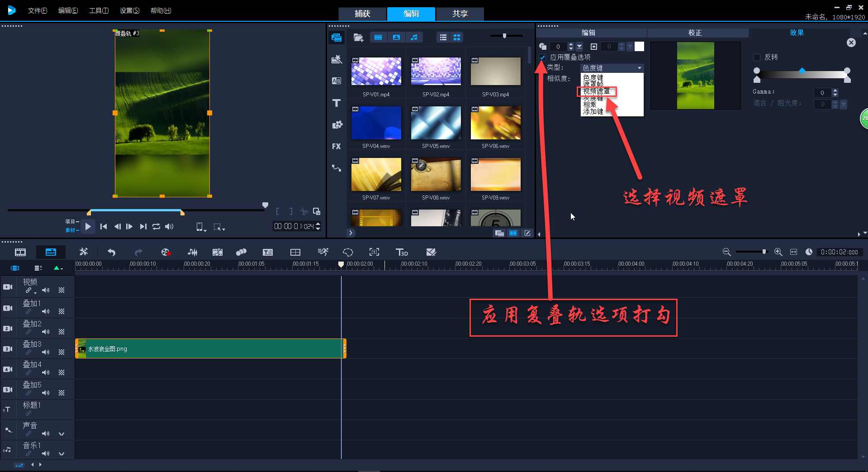Open the Transitions (AB) library
868x472 pixels.
click(x=337, y=81)
